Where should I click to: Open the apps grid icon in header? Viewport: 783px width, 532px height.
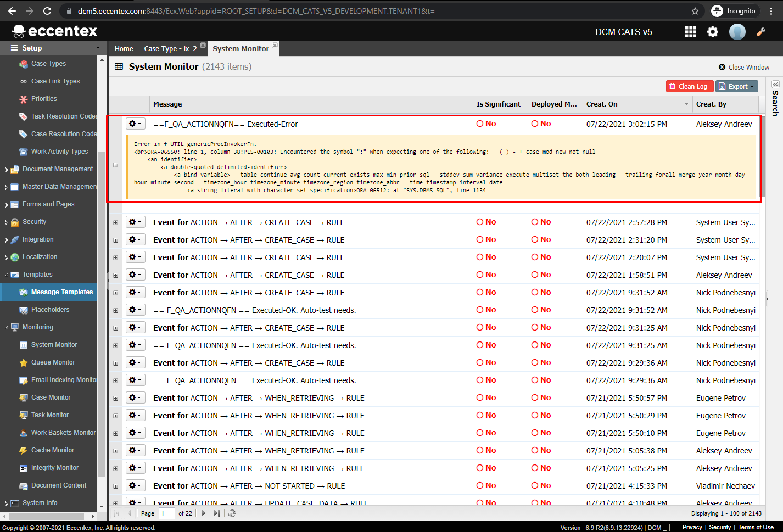click(x=691, y=32)
